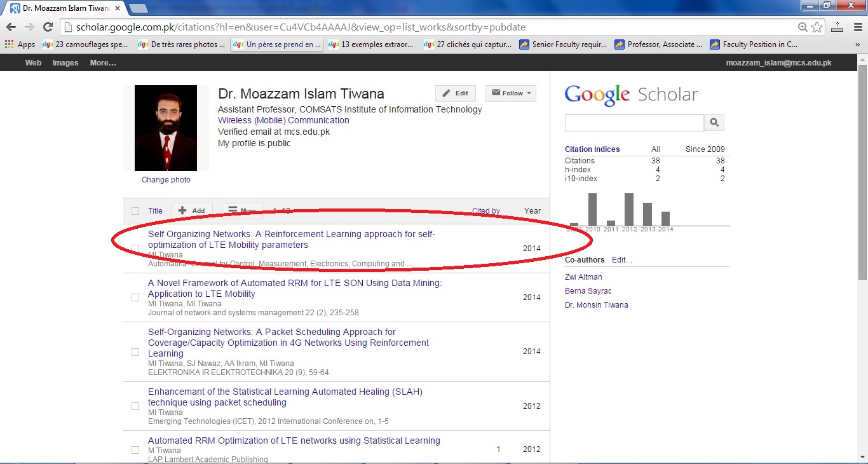The image size is (868, 464).
Task: Click the Citation indices heading link
Action: (x=592, y=149)
